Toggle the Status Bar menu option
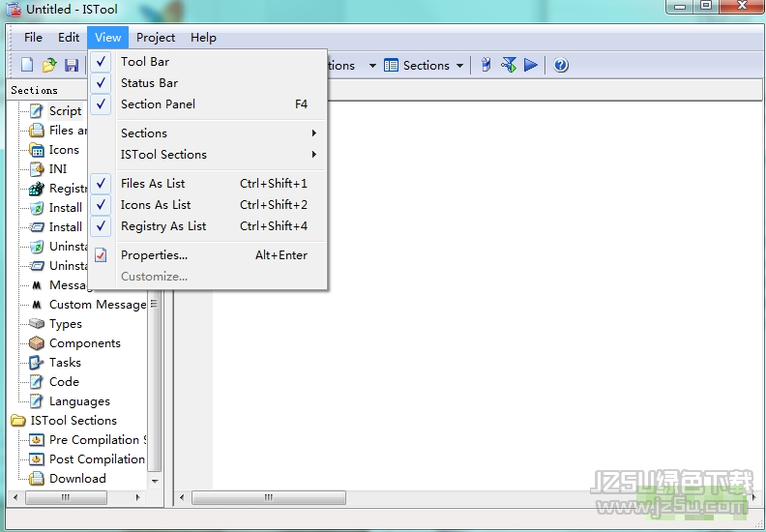The width and height of the screenshot is (766, 532). click(x=209, y=83)
